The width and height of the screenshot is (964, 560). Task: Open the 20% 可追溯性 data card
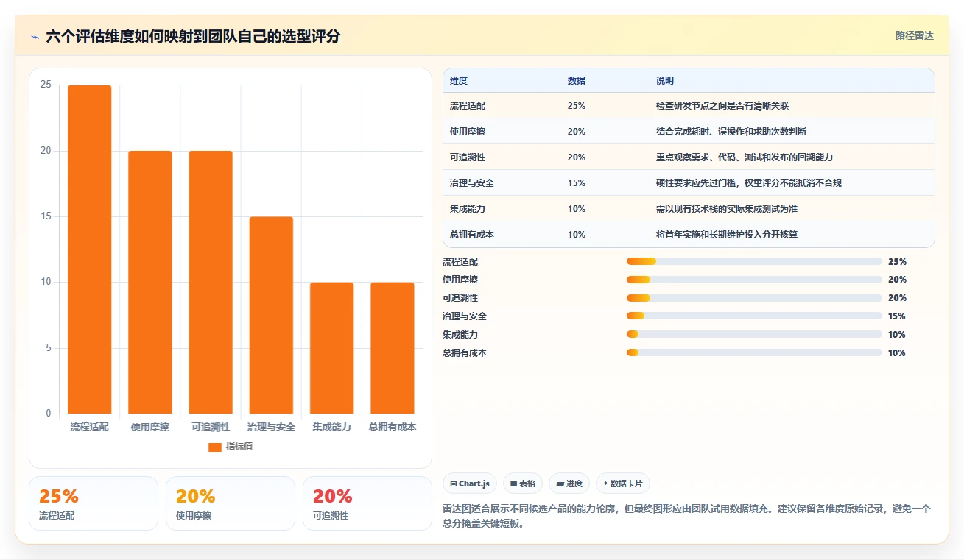[367, 503]
